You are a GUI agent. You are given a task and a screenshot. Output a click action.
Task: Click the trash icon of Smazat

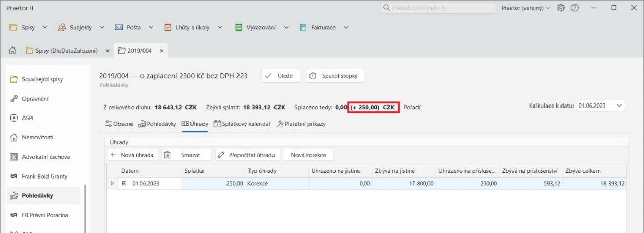(x=167, y=155)
